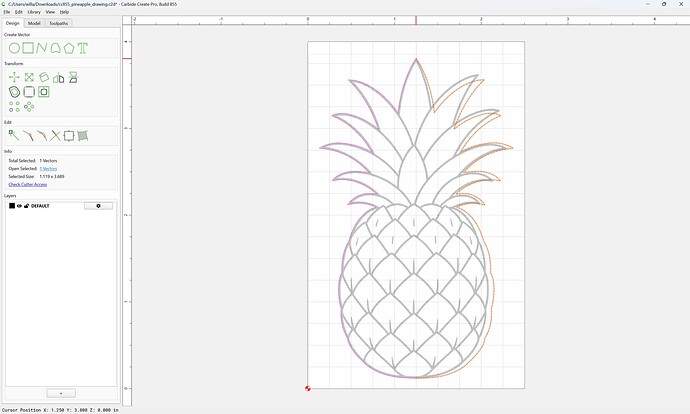Select the Rectangle vector tool

[x=28, y=48]
